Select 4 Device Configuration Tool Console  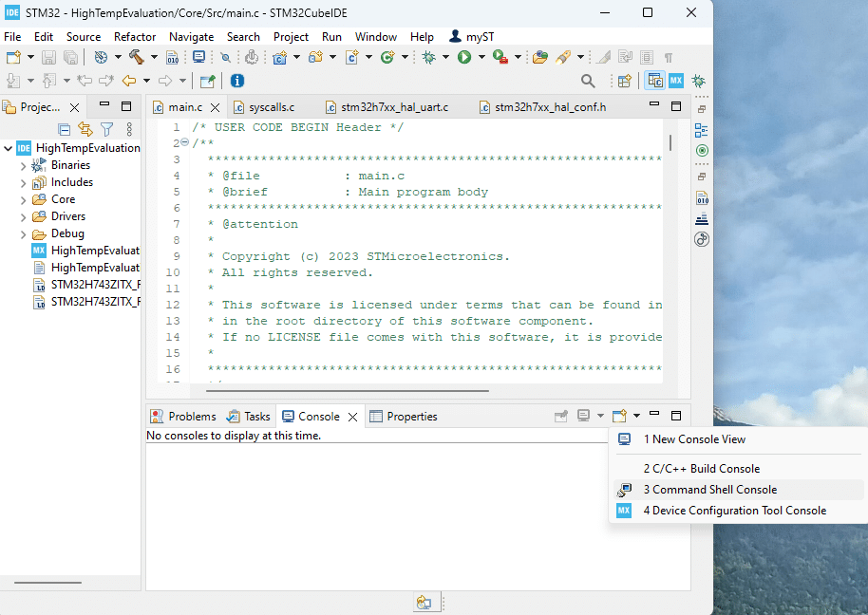pyautogui.click(x=739, y=511)
